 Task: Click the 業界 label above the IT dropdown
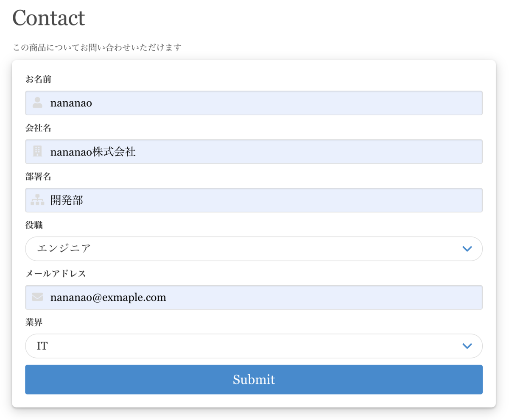coord(31,322)
